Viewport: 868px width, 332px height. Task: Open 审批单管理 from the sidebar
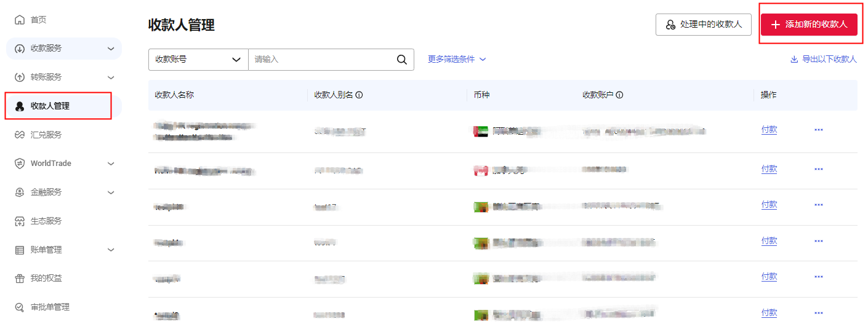[50, 307]
